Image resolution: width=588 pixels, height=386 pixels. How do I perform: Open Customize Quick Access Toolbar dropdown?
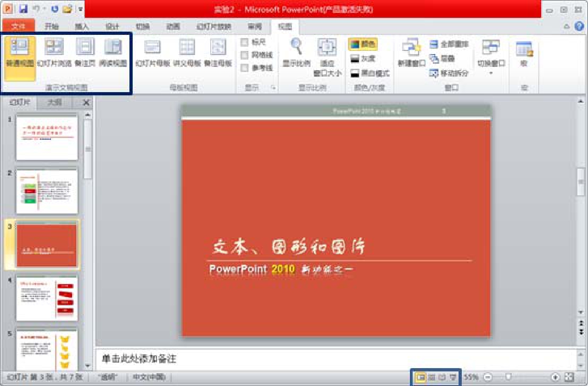point(80,9)
